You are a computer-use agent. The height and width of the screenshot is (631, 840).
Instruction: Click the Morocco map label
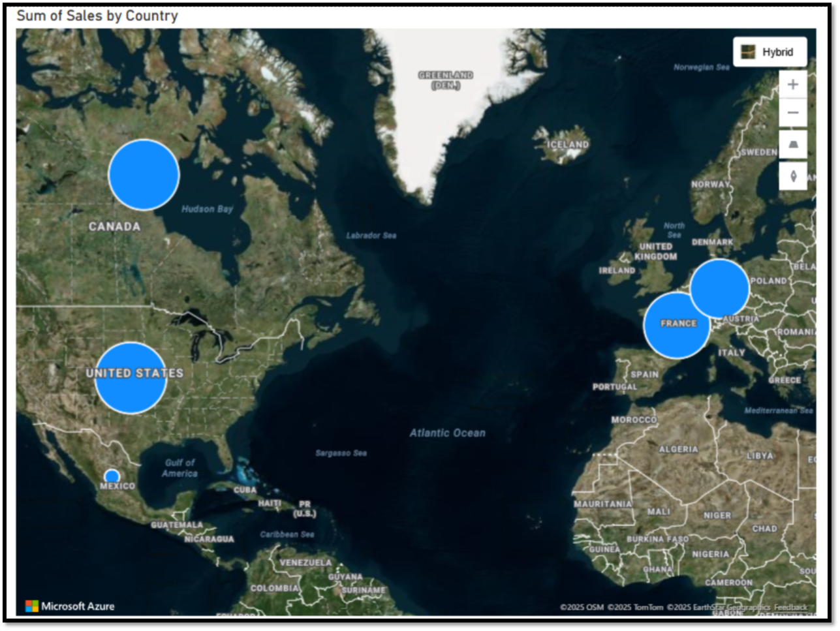pos(634,420)
